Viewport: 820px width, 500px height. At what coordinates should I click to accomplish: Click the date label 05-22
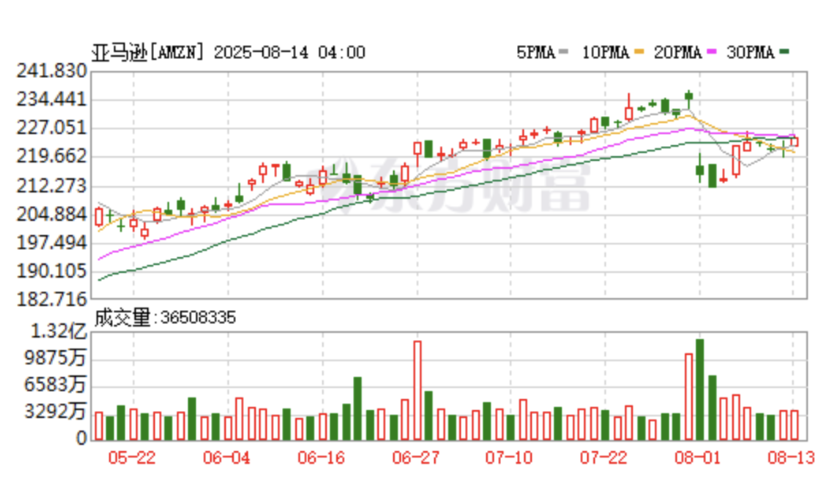132,458
